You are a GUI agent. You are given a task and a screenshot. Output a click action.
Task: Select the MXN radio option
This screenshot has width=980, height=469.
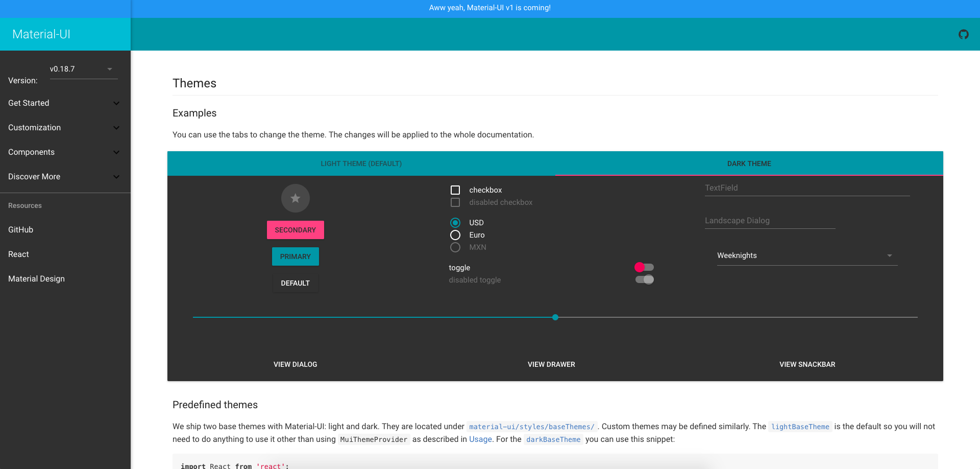pyautogui.click(x=455, y=247)
